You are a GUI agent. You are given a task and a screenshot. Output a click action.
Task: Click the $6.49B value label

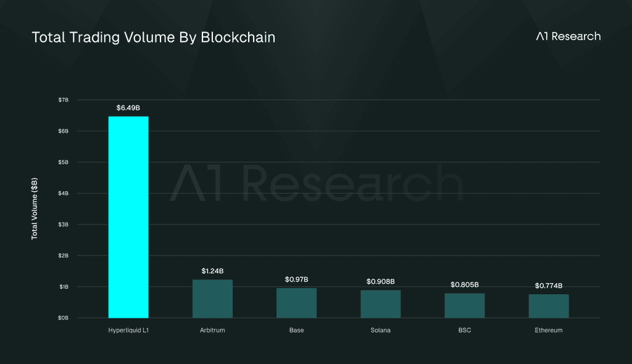(x=128, y=107)
